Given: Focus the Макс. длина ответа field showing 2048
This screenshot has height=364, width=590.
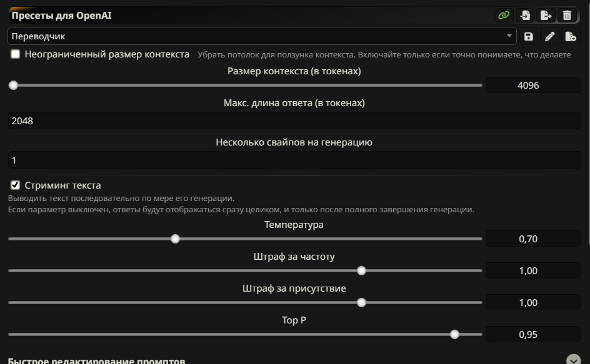Looking at the screenshot, I should 294,121.
